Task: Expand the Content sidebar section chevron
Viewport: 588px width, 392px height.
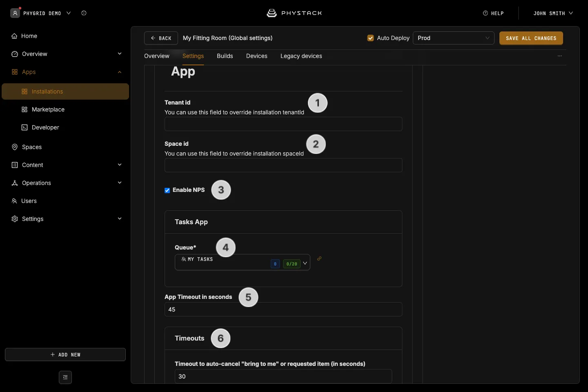Action: [x=120, y=165]
